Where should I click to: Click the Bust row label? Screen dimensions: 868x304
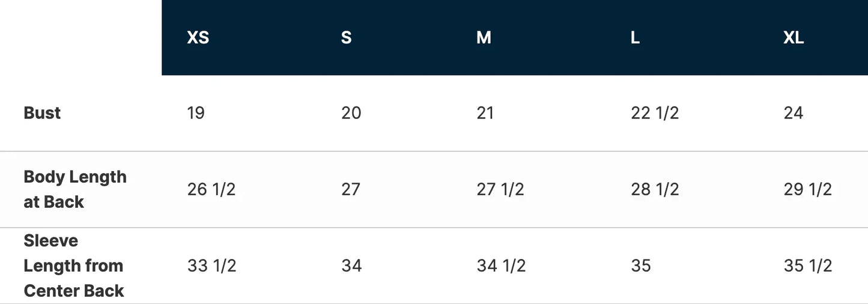[x=42, y=113]
